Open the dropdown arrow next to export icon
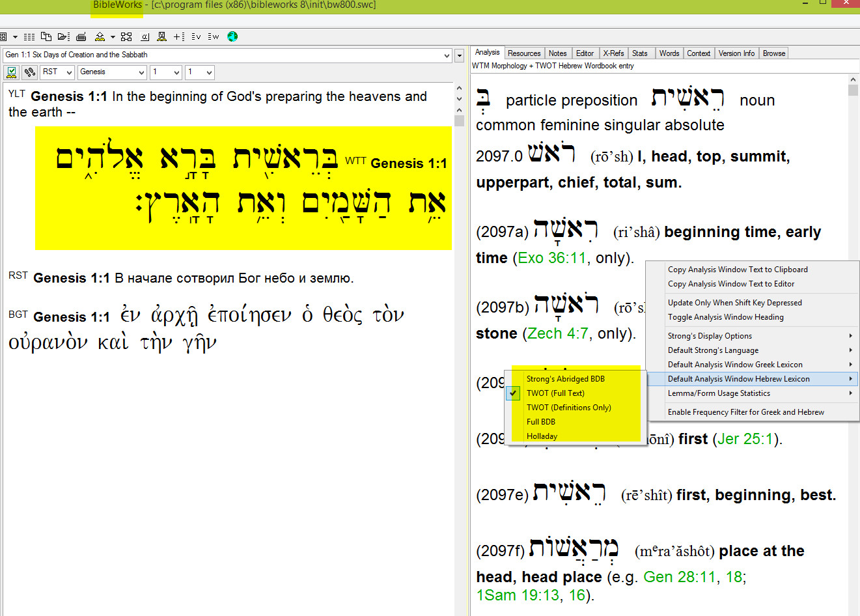Viewport: 860px width, 616px height. pyautogui.click(x=113, y=37)
